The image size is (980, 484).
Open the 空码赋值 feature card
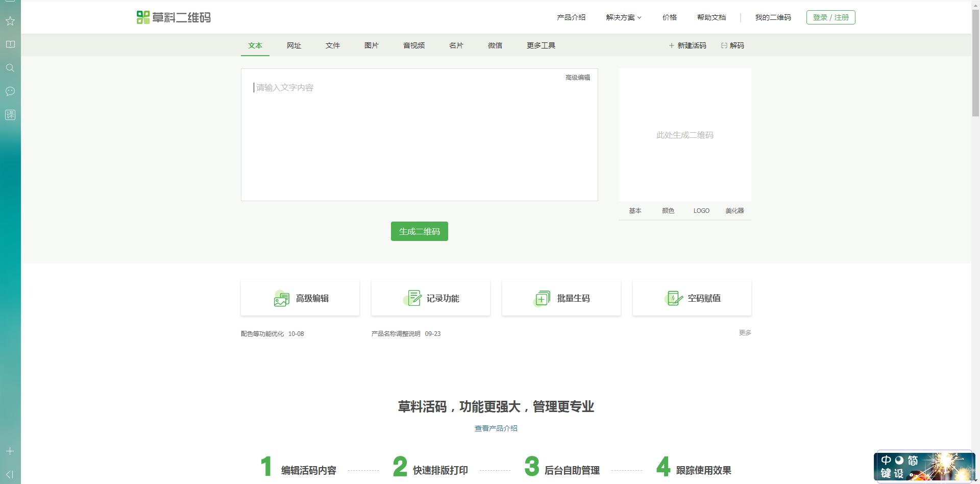point(692,298)
